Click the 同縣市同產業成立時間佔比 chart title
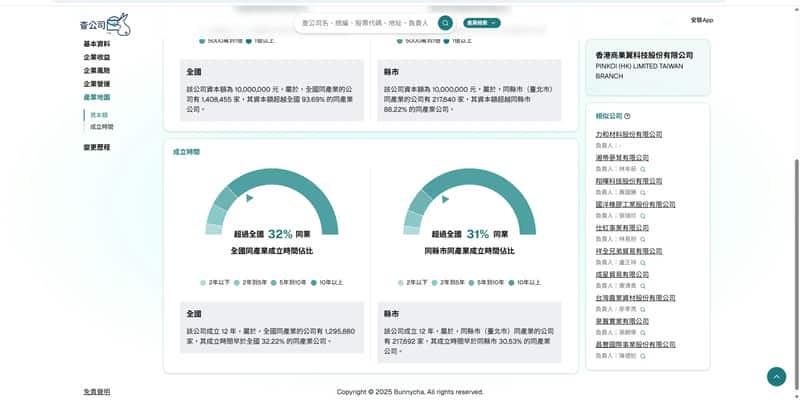The width and height of the screenshot is (800, 400). pyautogui.click(x=469, y=251)
